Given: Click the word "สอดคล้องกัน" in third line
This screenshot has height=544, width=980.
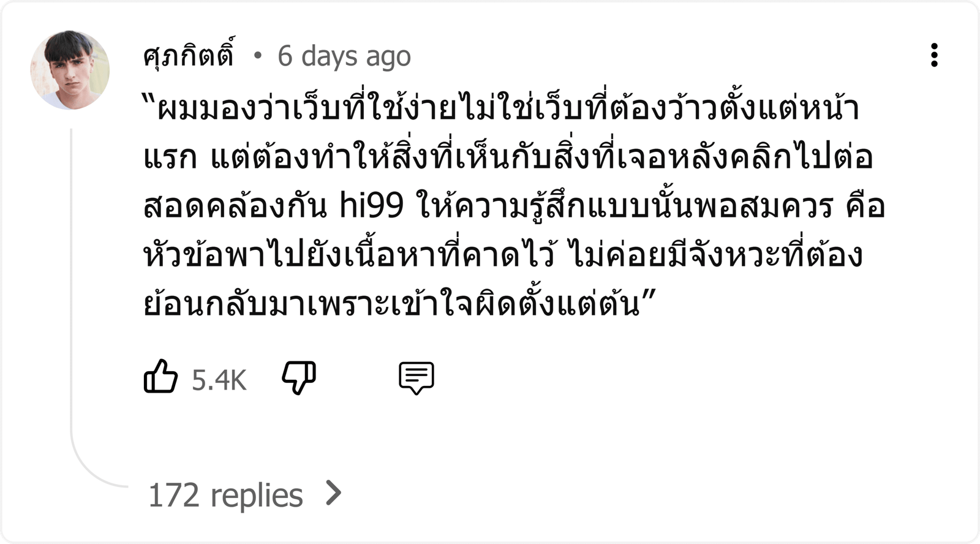Looking at the screenshot, I should 235,205.
